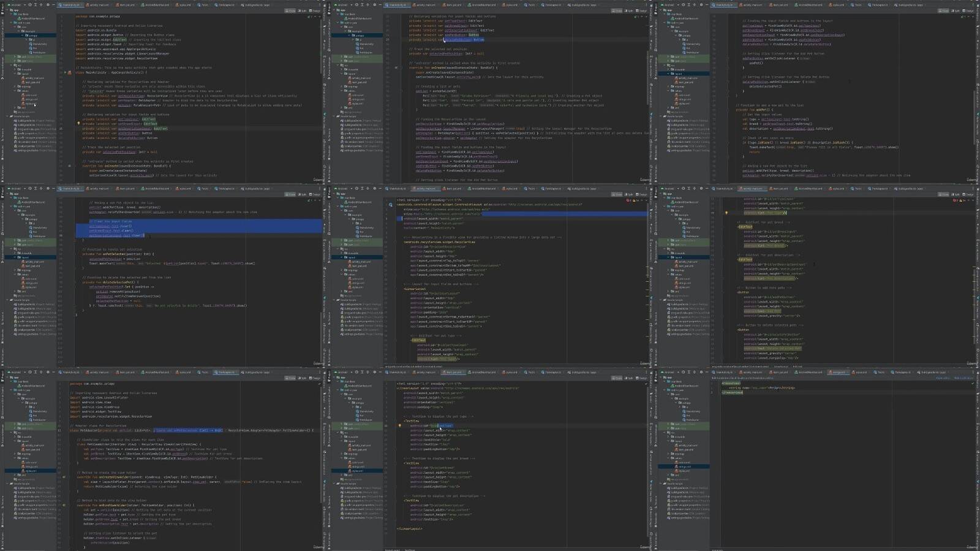Click red error indicator in the RecyclerView layout editor
The height and width of the screenshot is (551, 980).
point(628,200)
